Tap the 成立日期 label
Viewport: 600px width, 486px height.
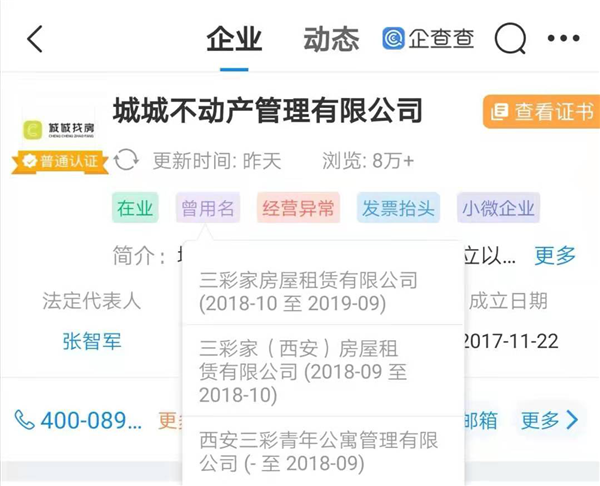(508, 301)
